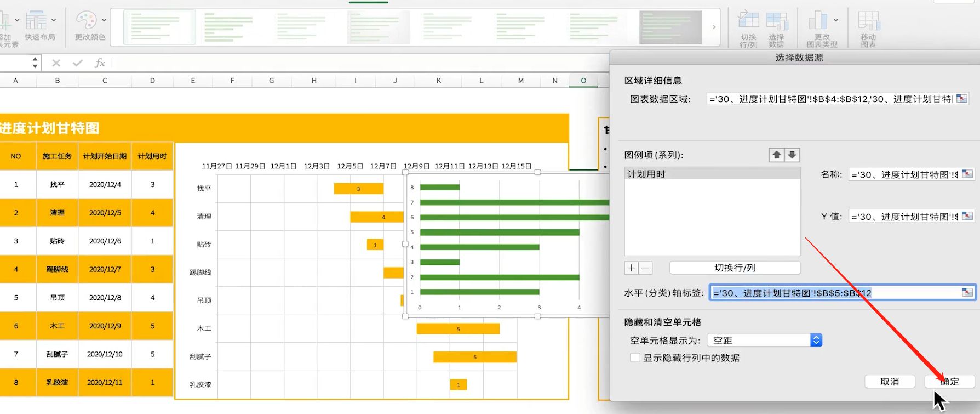980x414 pixels.
Task: Click the 踢脚线 task cell
Action: pos(57,269)
